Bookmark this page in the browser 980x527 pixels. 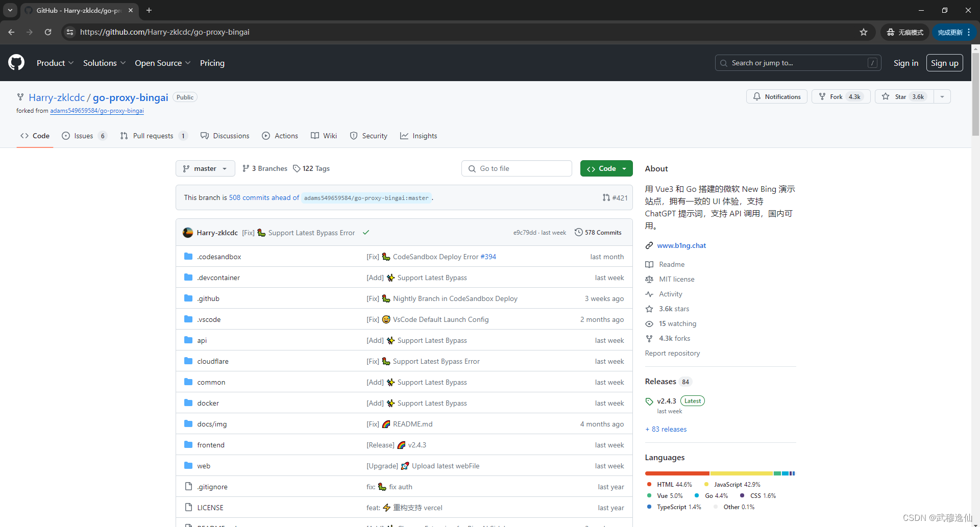coord(864,32)
